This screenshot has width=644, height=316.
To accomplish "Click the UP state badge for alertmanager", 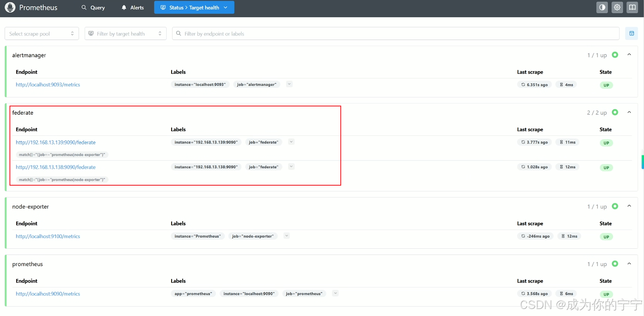I will point(606,85).
